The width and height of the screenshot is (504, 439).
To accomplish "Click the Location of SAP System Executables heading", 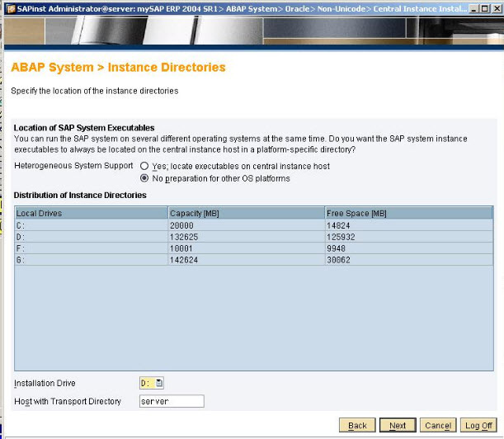I will [x=84, y=128].
